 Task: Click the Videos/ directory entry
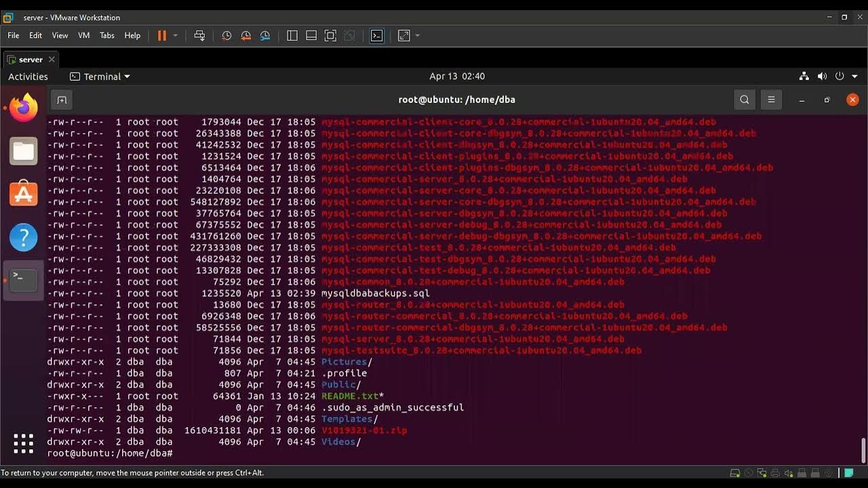click(341, 442)
